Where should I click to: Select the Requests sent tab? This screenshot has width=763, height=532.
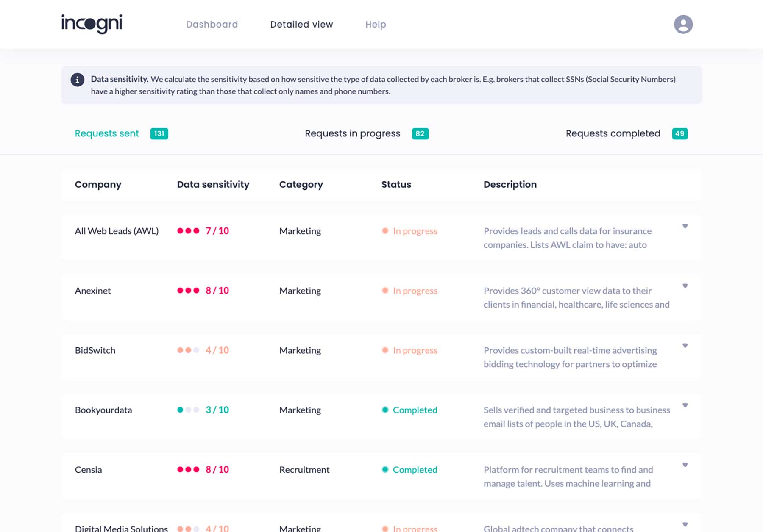(x=107, y=133)
